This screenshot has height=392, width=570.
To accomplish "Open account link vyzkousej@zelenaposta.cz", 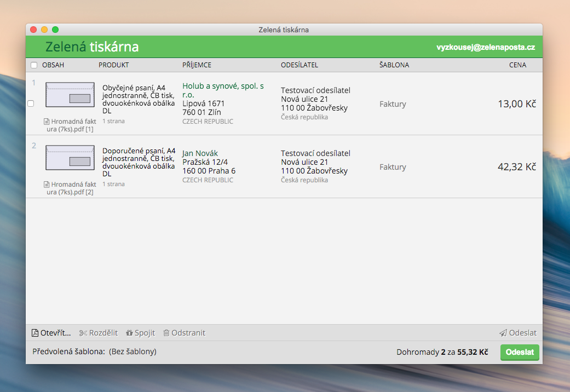I will [x=485, y=48].
